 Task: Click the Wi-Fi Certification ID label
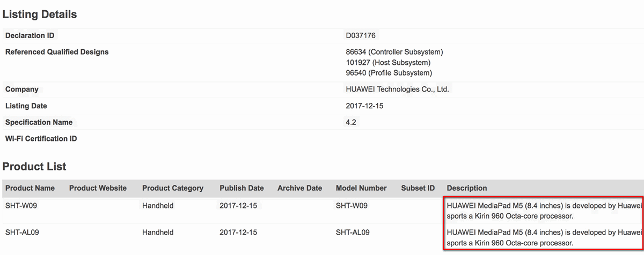[x=41, y=139]
